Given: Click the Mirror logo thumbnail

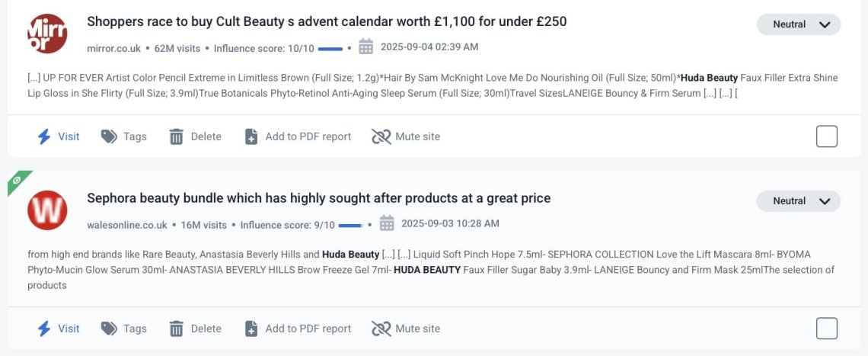Looking at the screenshot, I should pyautogui.click(x=47, y=34).
